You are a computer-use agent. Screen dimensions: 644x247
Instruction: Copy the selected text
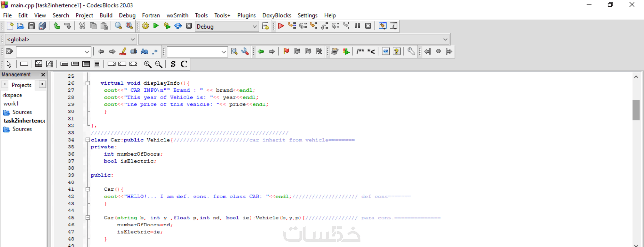tap(93, 26)
